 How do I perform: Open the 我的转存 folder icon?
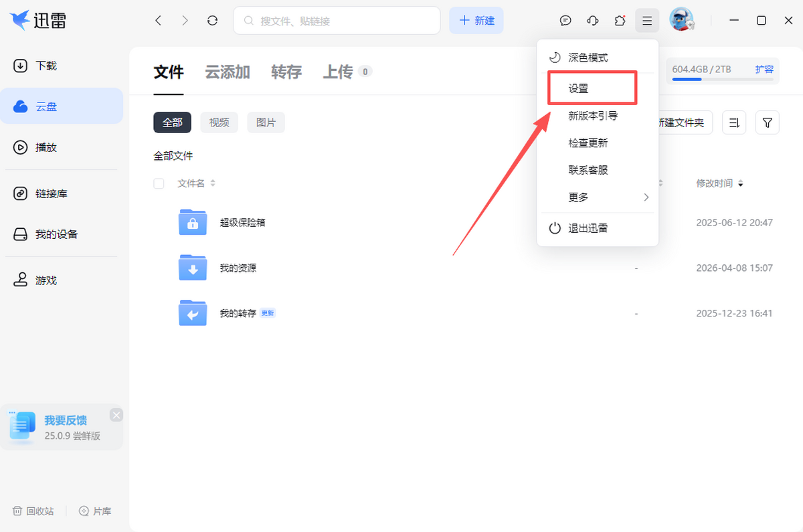pos(193,313)
